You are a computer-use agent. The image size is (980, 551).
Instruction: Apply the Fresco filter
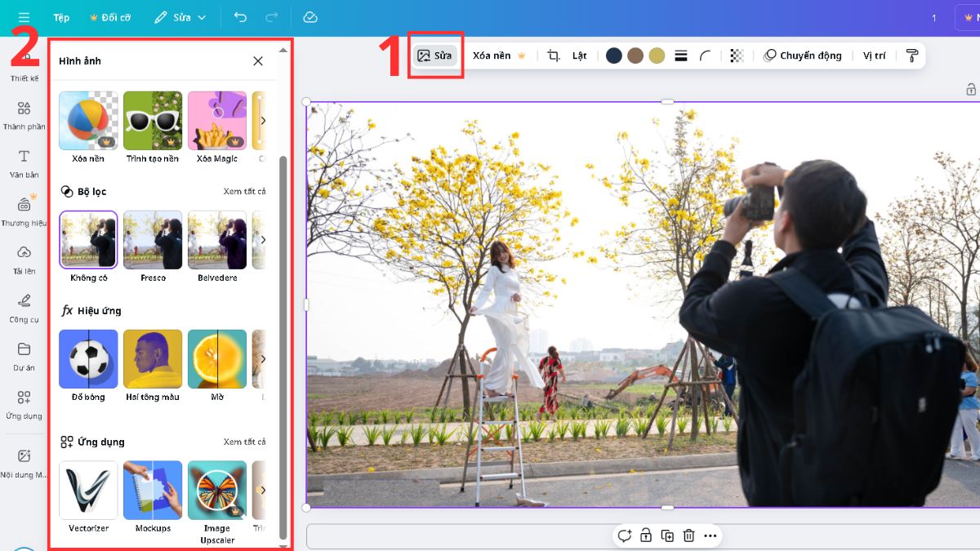coord(153,240)
